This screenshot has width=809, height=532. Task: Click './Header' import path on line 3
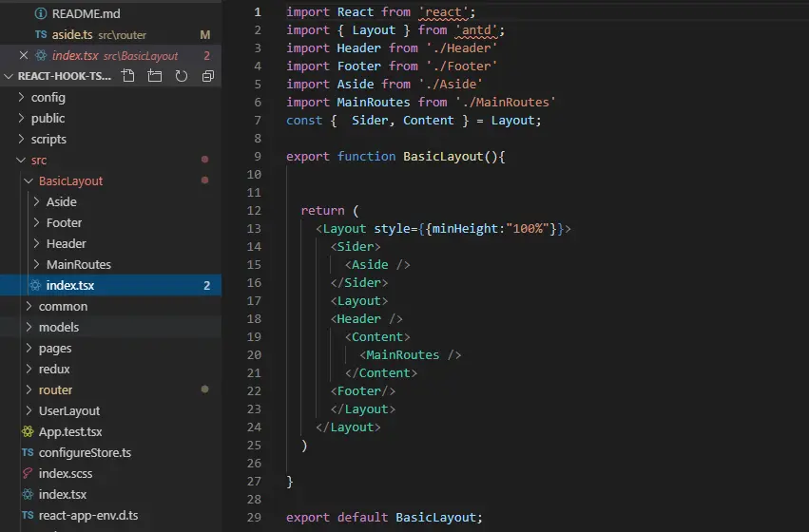tap(461, 47)
